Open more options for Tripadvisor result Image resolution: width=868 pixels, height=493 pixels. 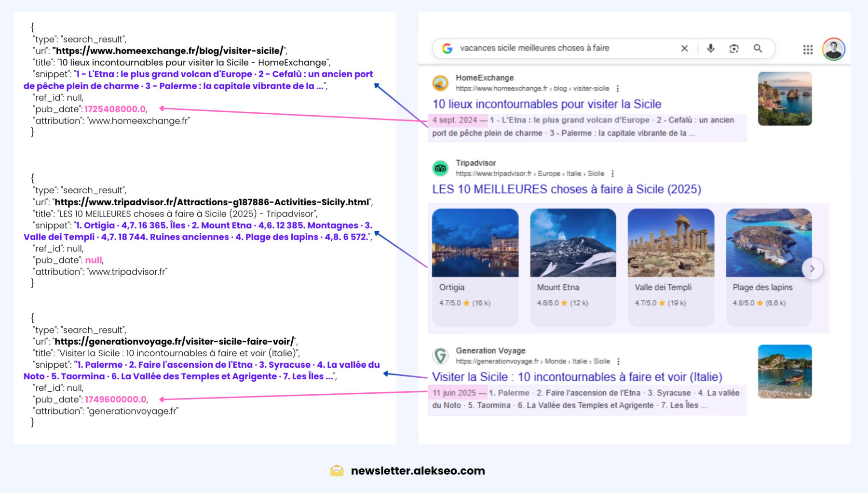[612, 173]
